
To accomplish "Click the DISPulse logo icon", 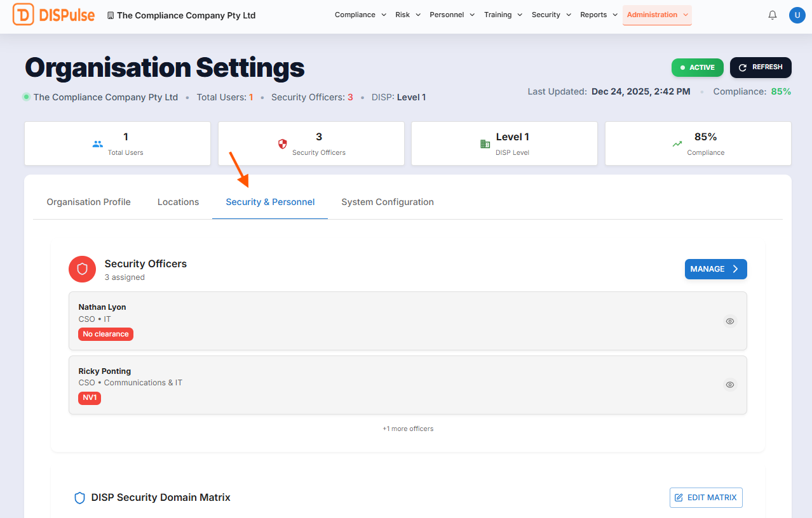I will point(24,15).
